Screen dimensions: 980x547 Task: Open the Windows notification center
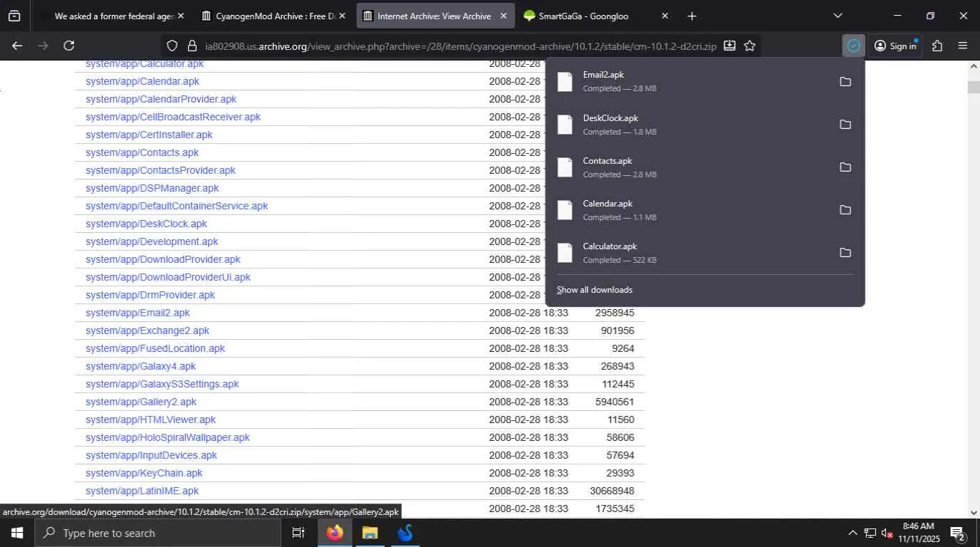[957, 533]
